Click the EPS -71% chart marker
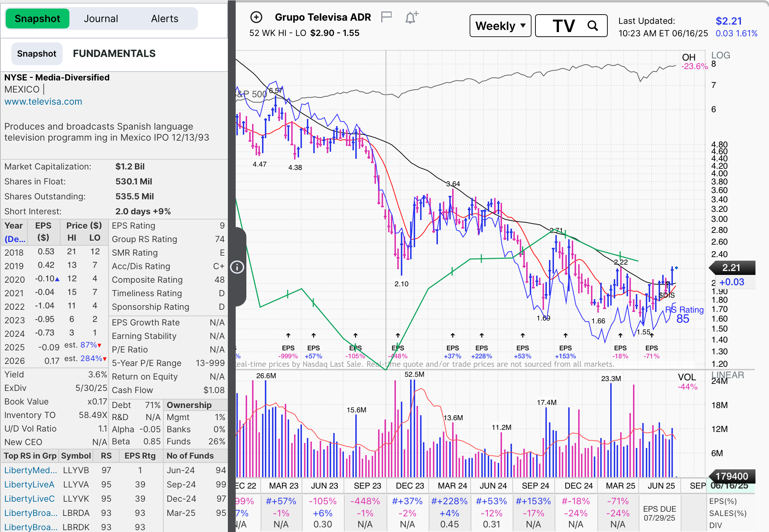The image size is (769, 532). (x=652, y=352)
